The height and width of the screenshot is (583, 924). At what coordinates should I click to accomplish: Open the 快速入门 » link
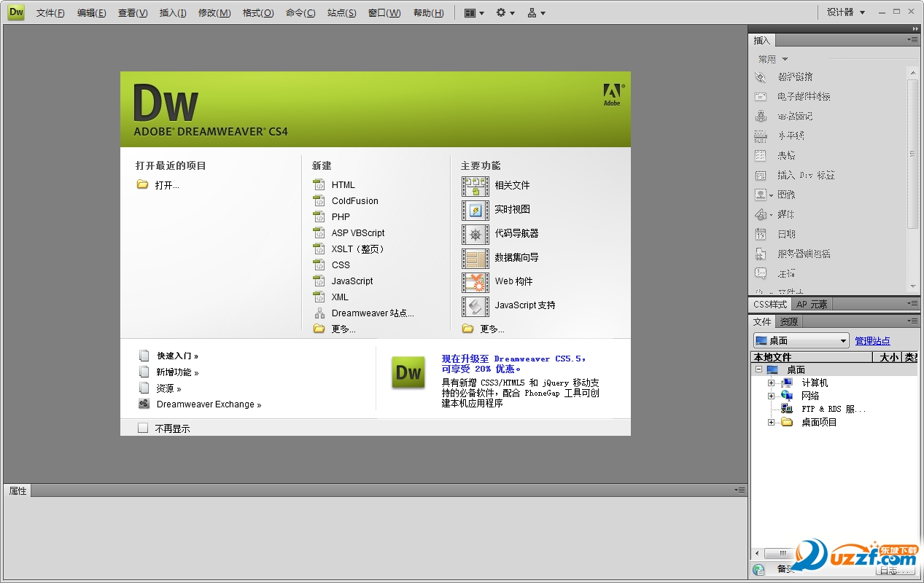click(x=178, y=356)
